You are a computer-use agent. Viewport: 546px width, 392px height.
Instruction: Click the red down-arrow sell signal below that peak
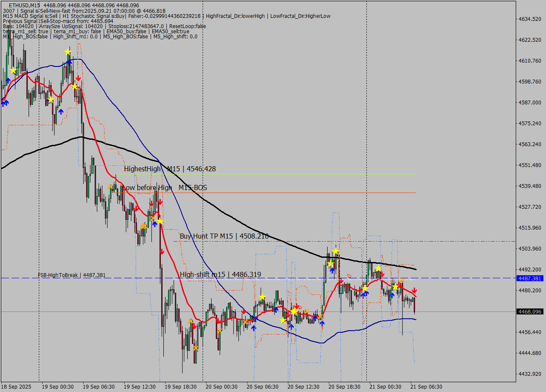78,78
